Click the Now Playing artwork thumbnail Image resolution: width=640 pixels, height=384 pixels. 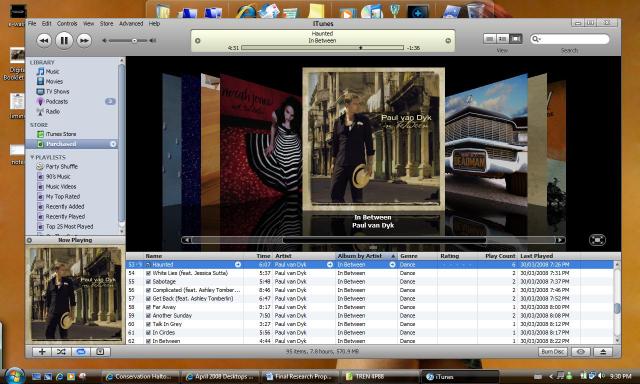click(x=75, y=294)
